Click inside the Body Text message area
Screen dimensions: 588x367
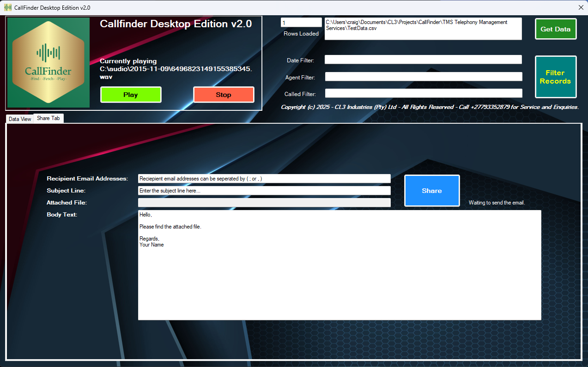(339, 263)
